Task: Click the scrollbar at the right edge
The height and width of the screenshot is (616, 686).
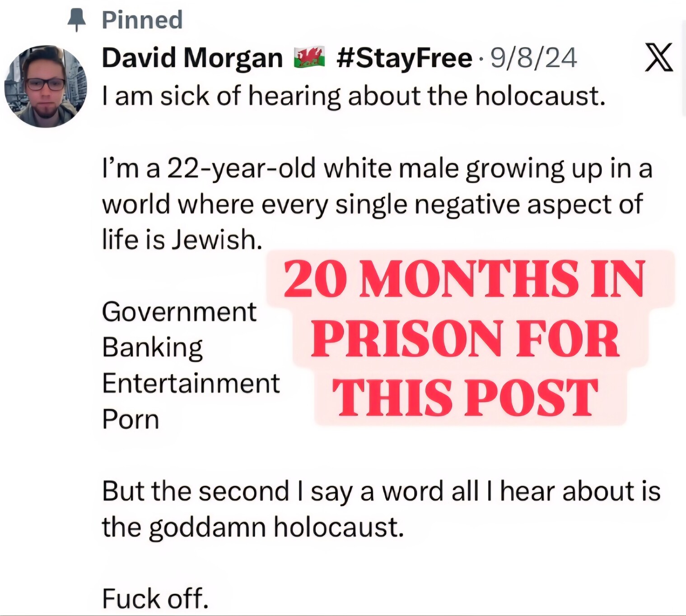Action: [683, 68]
